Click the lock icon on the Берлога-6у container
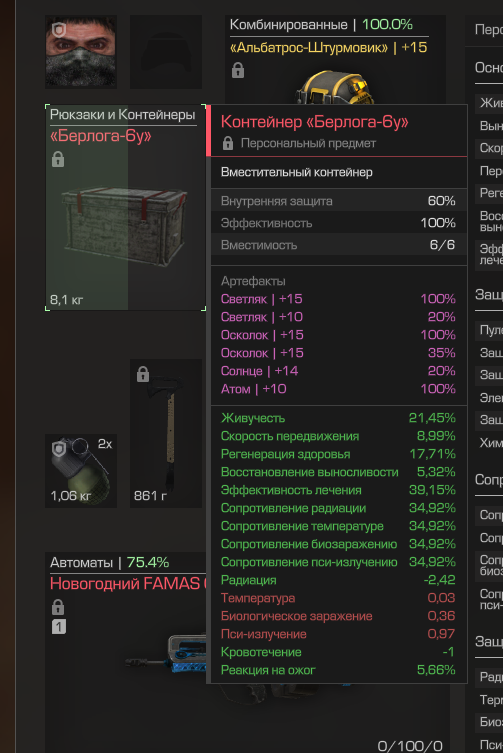 point(58,159)
